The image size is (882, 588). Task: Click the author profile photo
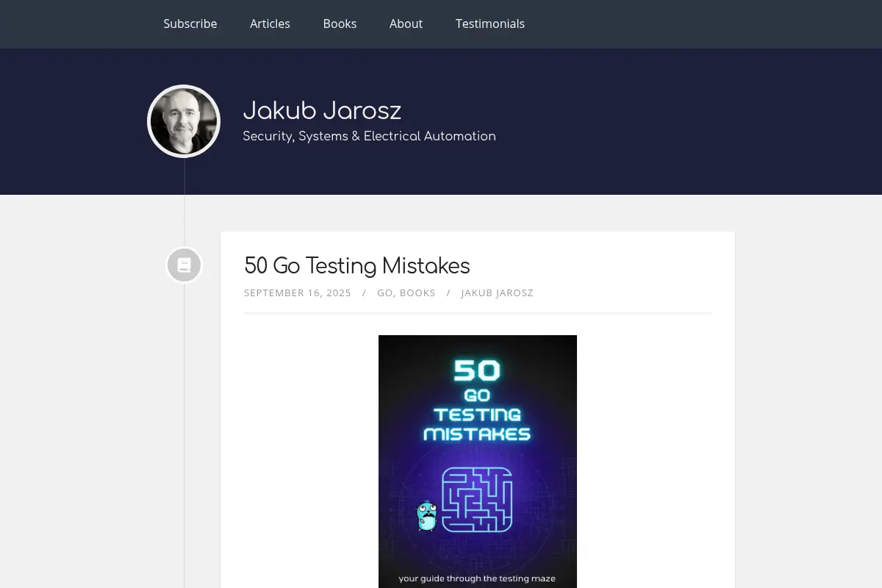pyautogui.click(x=184, y=121)
